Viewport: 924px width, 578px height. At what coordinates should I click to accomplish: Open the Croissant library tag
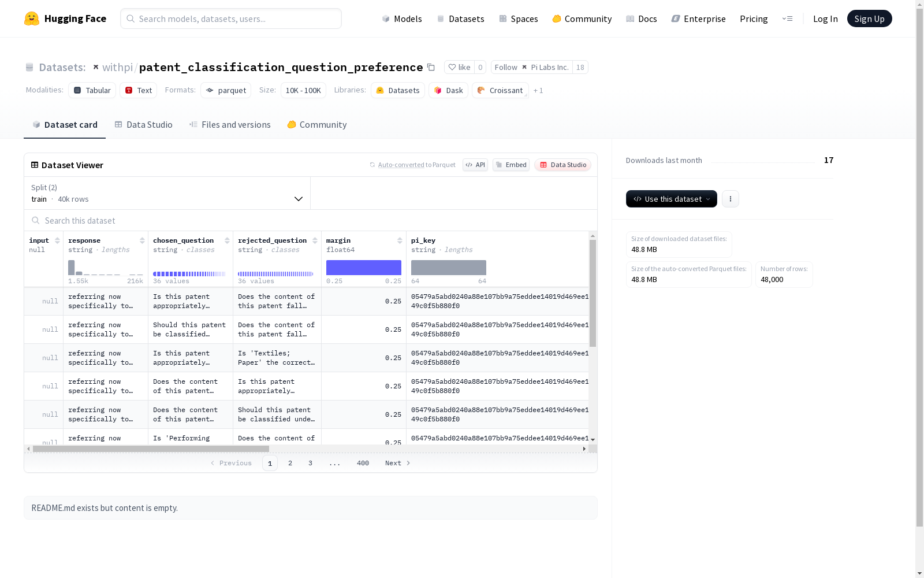coord(500,90)
